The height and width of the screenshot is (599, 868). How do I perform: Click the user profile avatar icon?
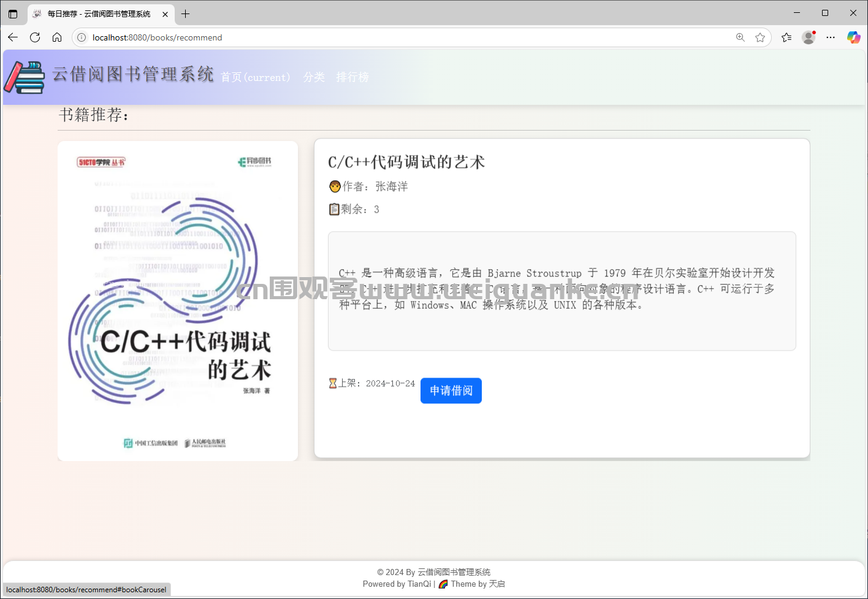click(809, 37)
